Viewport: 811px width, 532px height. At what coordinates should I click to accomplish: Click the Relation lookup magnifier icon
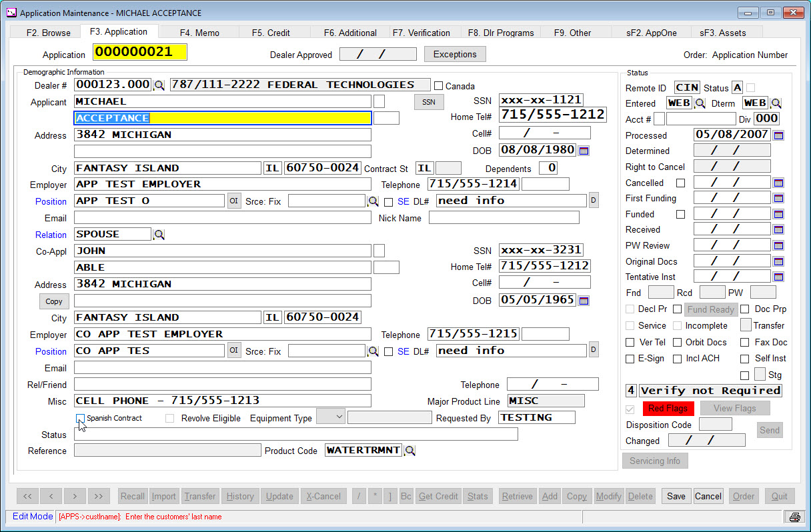tap(159, 235)
